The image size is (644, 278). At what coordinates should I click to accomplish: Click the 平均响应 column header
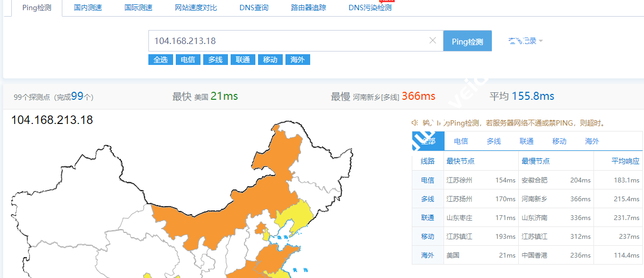tap(626, 161)
